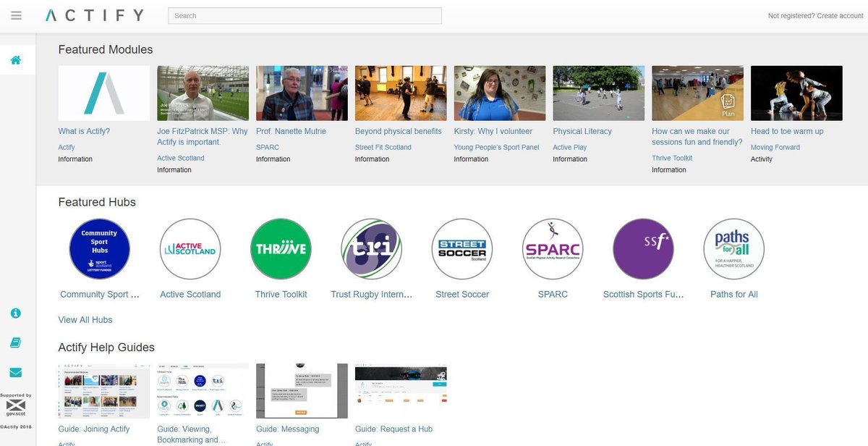The height and width of the screenshot is (446, 868).
Task: Click Joe FitzPatrick MSP module title
Action: (x=203, y=137)
